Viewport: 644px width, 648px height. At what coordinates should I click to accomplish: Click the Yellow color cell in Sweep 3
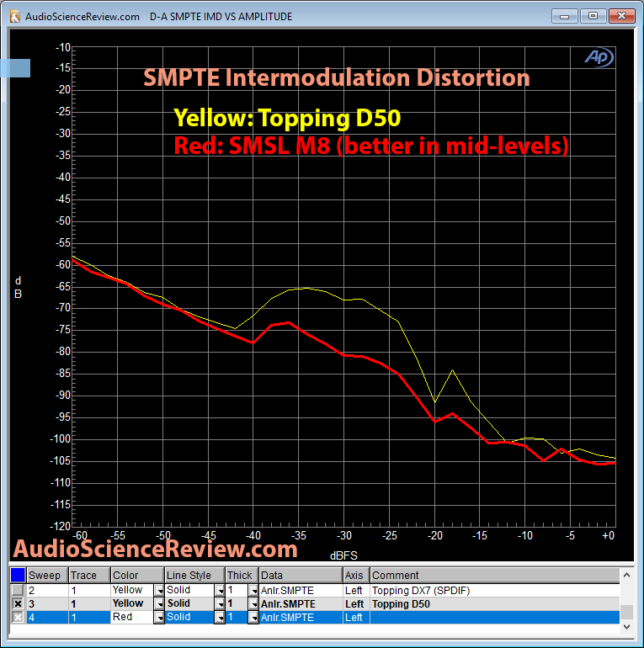pos(132,603)
